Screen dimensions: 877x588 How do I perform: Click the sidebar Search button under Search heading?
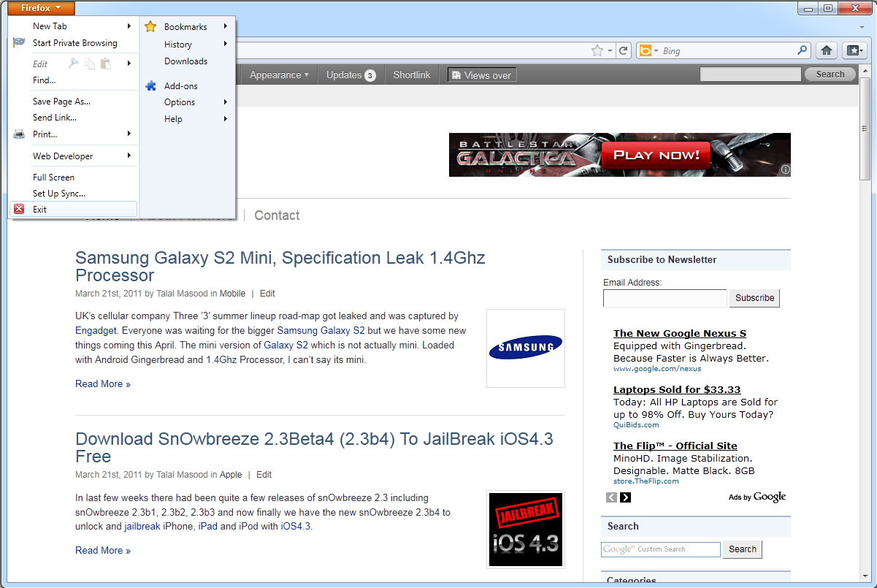[x=743, y=549]
